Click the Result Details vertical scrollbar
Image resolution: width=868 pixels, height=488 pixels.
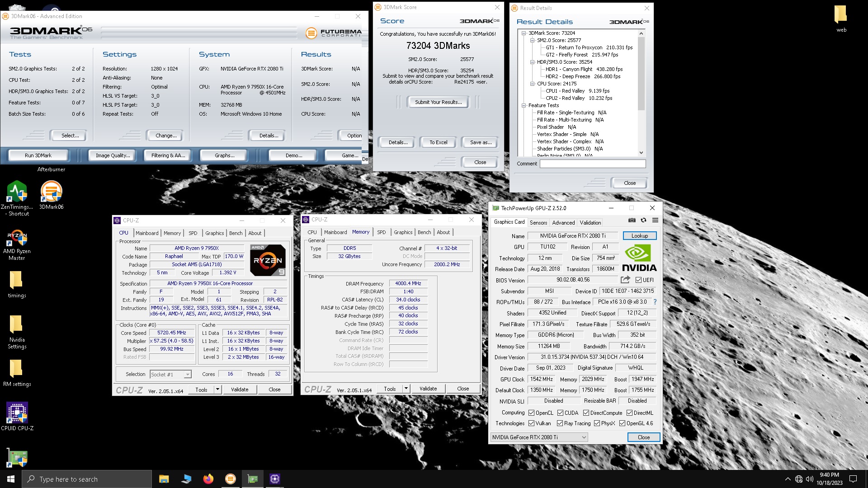coord(641,74)
